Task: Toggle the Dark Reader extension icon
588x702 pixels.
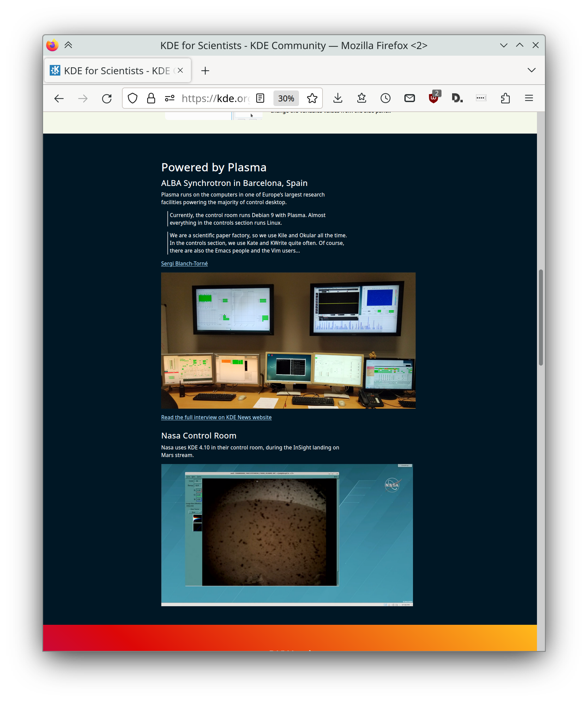Action: tap(457, 98)
